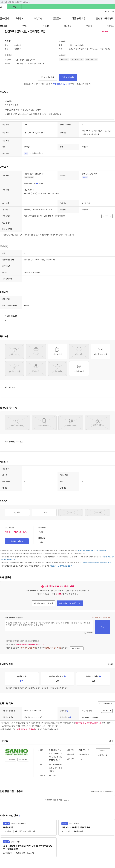Image resolution: width=115 pixels, height=868 pixels.
Task: Click the 기숙사 welfare icon
Action: pyautogui.click(x=36, y=351)
